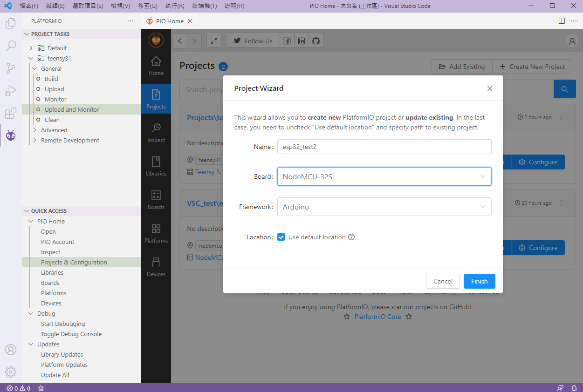The height and width of the screenshot is (392, 583).
Task: Open the Platforms page in PIO sidebar
Action: pyautogui.click(x=156, y=234)
